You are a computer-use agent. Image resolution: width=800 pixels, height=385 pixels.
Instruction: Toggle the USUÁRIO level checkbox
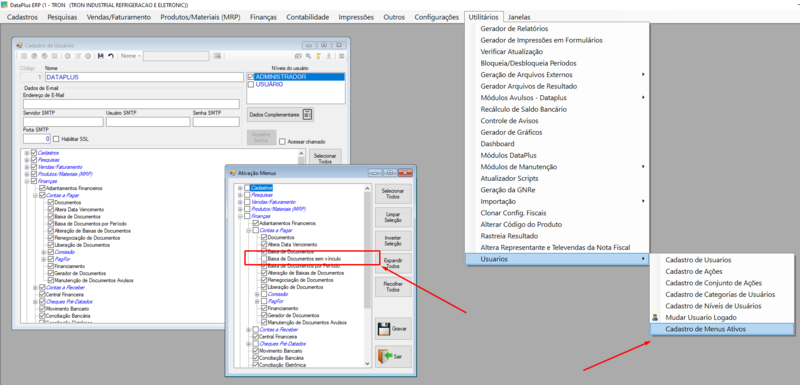click(251, 85)
